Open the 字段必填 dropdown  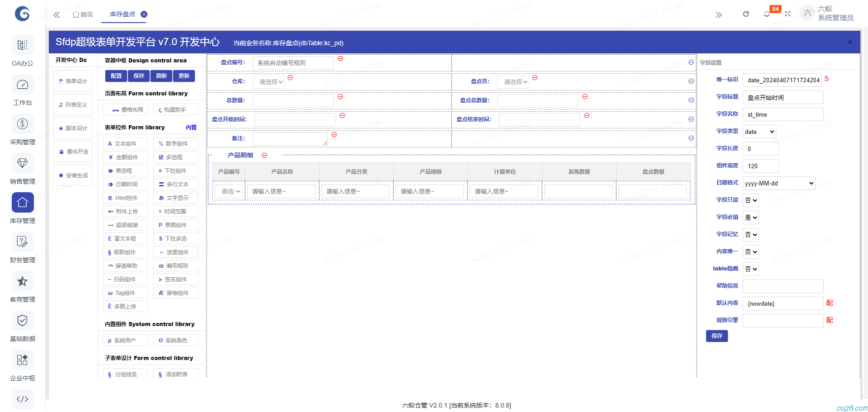pos(751,218)
